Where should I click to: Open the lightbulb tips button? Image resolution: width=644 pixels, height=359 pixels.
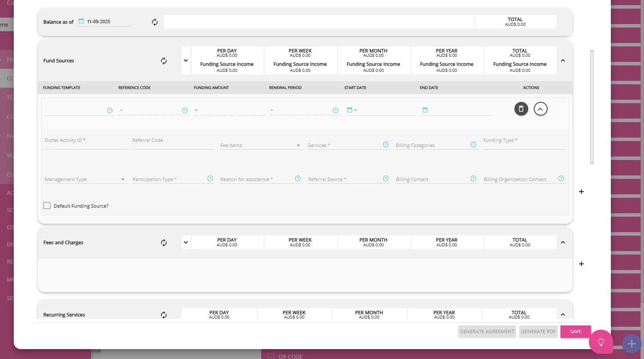pos(601,342)
